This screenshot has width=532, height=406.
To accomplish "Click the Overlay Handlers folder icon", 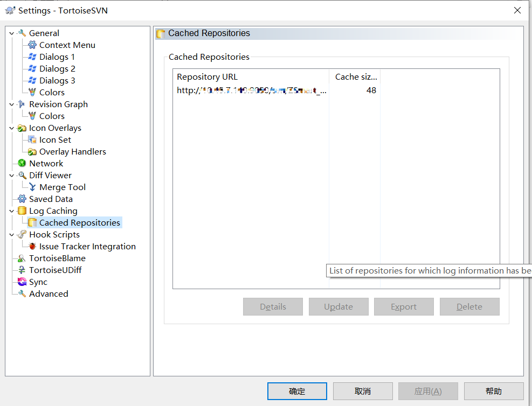I will (x=32, y=151).
